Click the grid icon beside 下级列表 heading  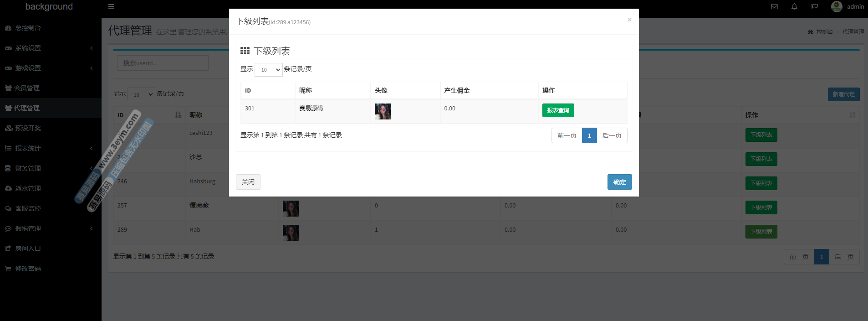click(x=245, y=51)
